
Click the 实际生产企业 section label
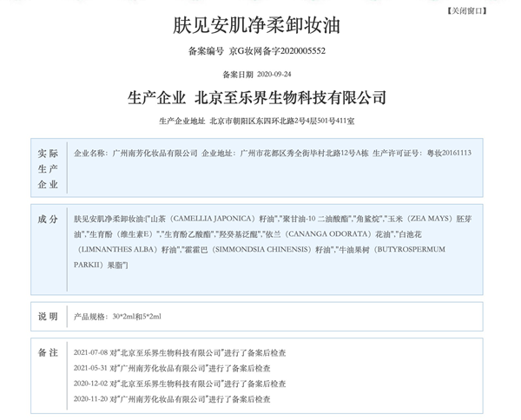click(48, 168)
